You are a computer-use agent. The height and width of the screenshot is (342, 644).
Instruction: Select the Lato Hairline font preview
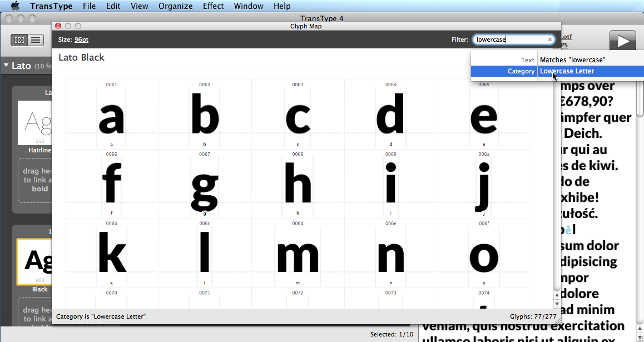35,122
